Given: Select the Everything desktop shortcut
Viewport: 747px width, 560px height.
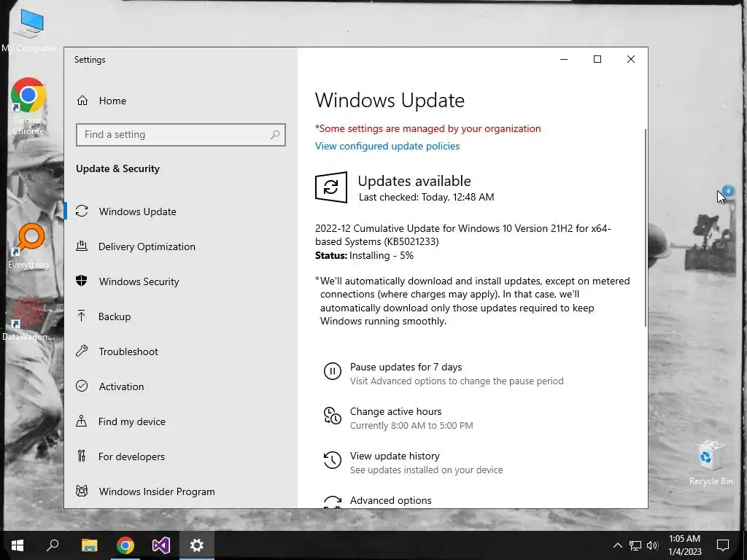Looking at the screenshot, I should (x=28, y=246).
